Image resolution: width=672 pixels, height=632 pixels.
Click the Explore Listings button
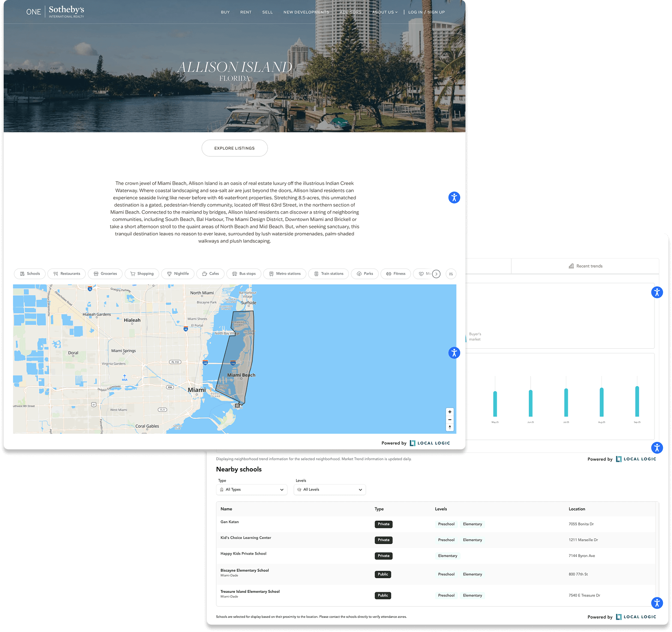(234, 148)
